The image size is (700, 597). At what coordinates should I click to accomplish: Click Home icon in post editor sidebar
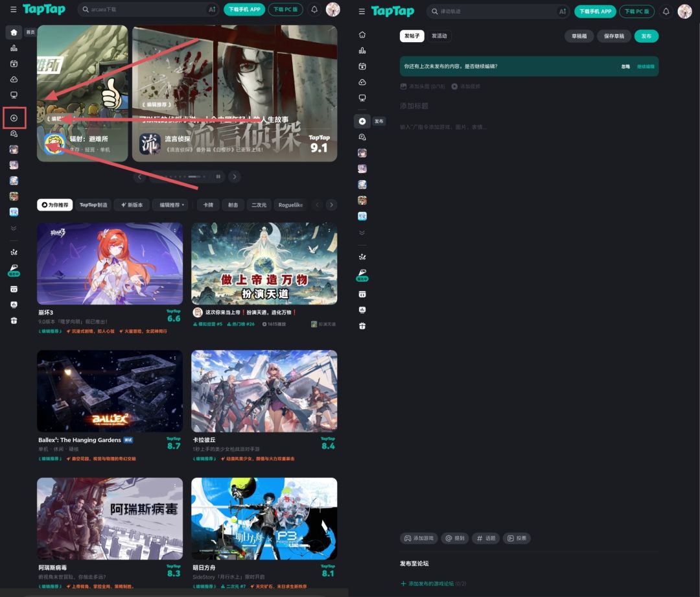click(362, 35)
